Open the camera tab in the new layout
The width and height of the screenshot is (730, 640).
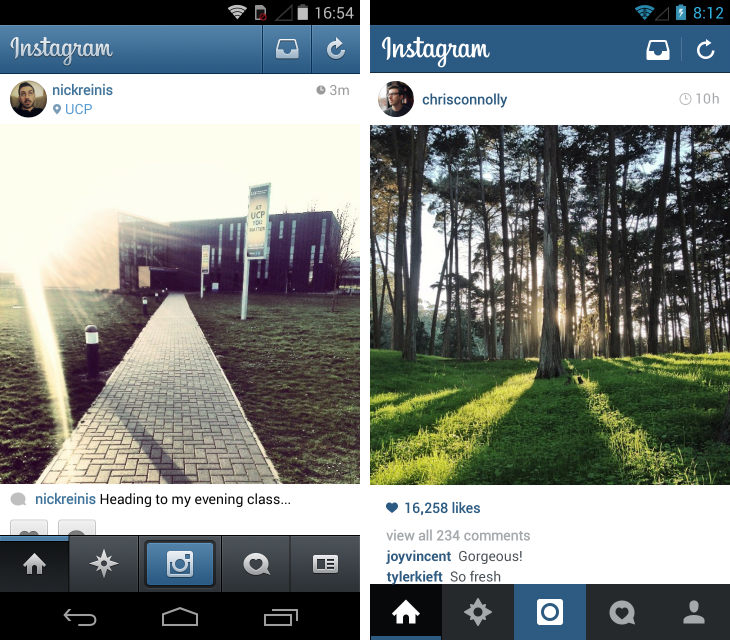[550, 612]
